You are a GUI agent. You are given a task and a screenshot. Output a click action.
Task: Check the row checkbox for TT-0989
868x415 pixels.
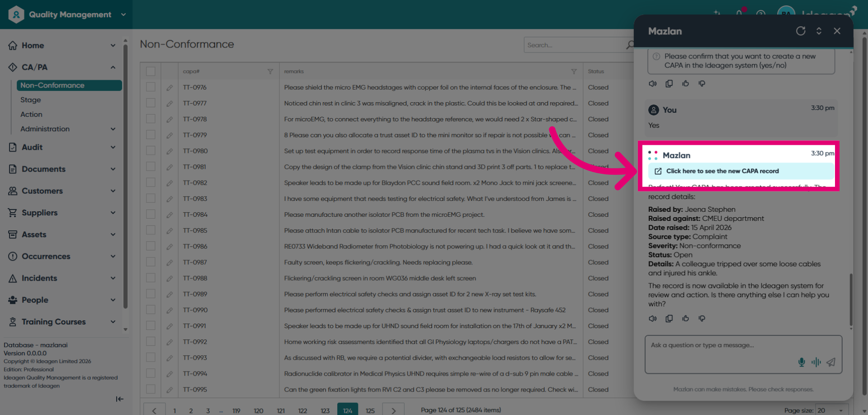(151, 294)
